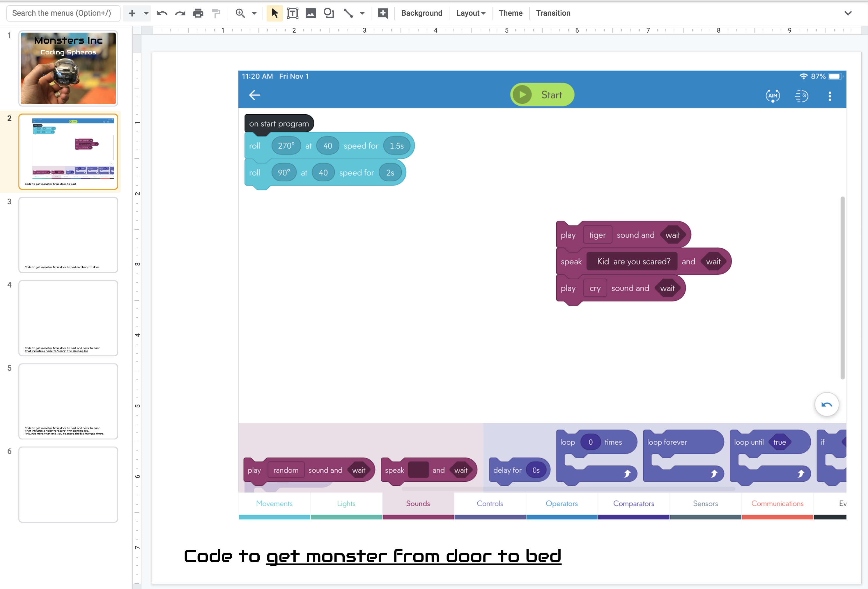Click the Add comment icon
868x589 pixels.
pyautogui.click(x=382, y=13)
